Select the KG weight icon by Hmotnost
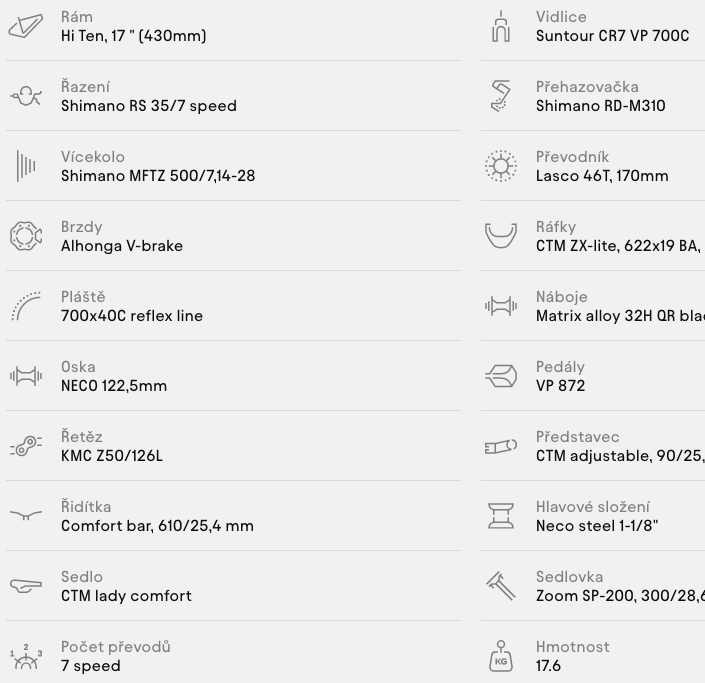The height and width of the screenshot is (683, 705). (x=501, y=656)
